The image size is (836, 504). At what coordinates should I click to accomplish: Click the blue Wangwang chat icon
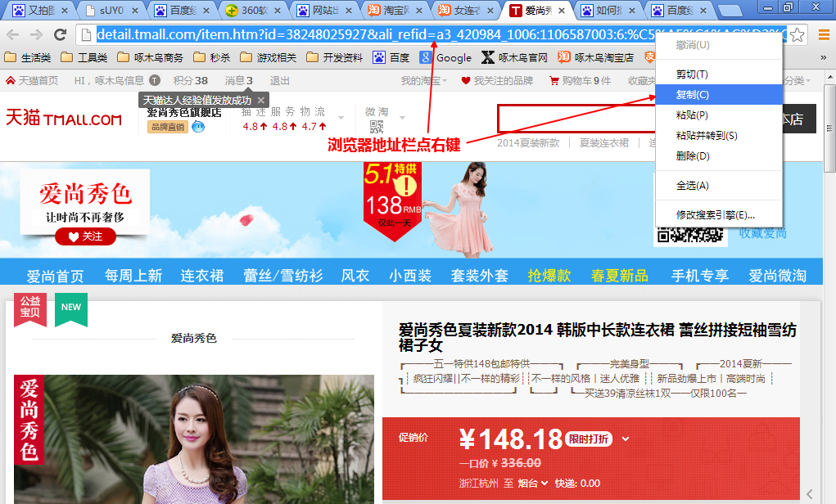click(x=198, y=127)
